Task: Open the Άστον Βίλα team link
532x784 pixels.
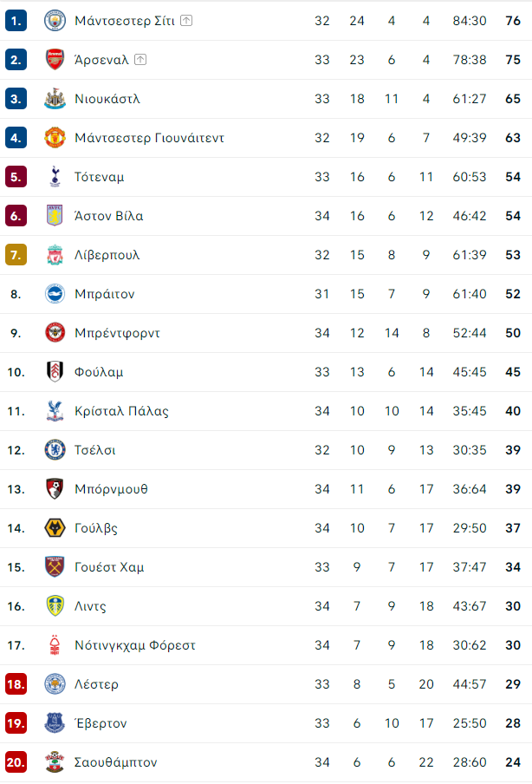Action: [x=109, y=216]
